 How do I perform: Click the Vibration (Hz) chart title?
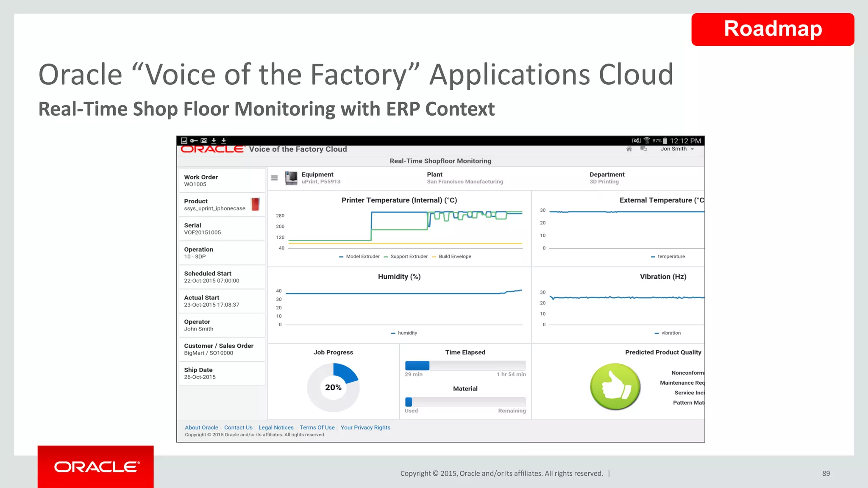[663, 277]
